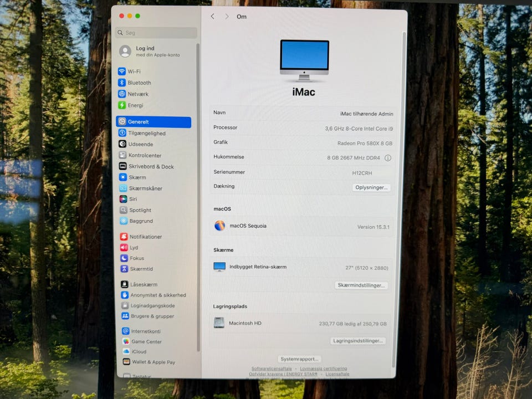Open the Energi lightning icon
The height and width of the screenshot is (399, 532).
tap(122, 105)
